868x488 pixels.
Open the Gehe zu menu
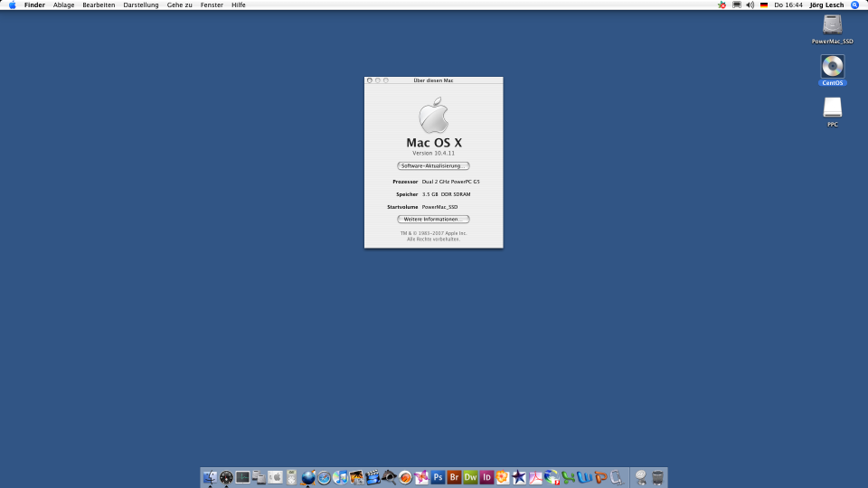click(179, 5)
